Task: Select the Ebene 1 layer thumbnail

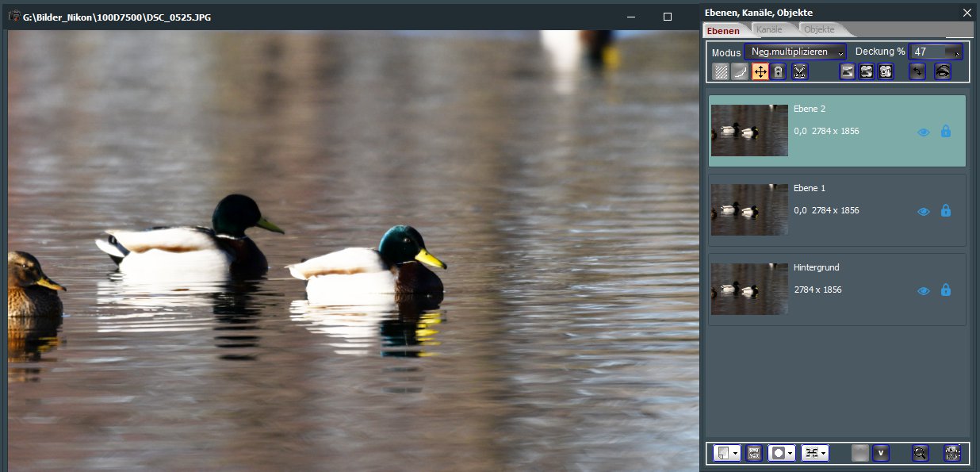Action: [749, 209]
